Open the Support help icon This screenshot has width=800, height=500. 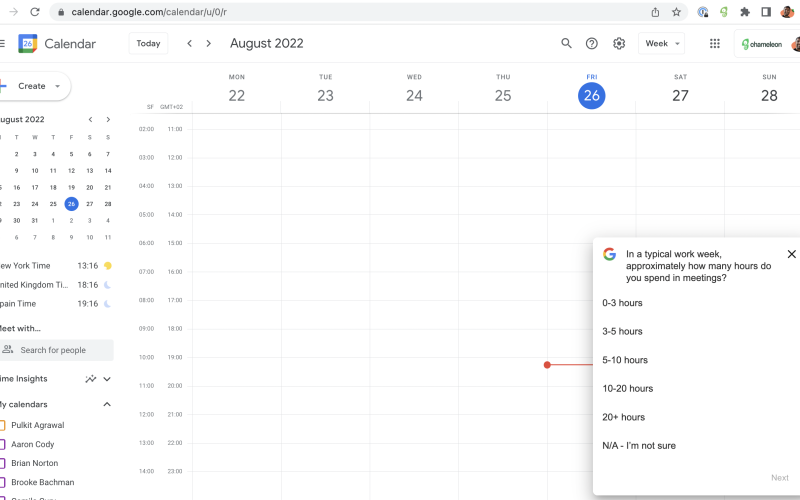click(x=592, y=44)
